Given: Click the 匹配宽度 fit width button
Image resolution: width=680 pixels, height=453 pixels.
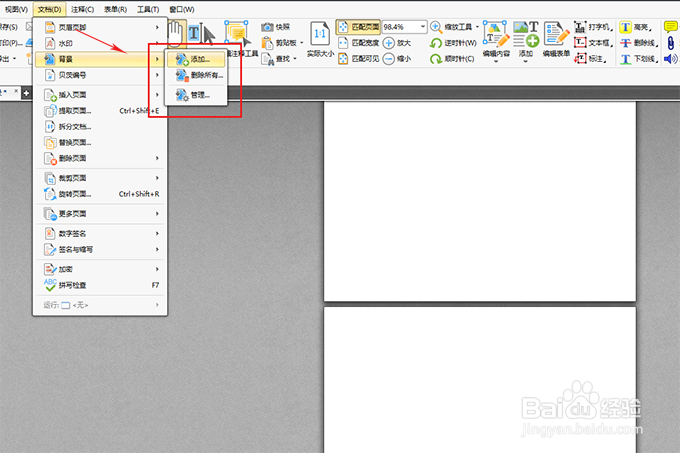Looking at the screenshot, I should pyautogui.click(x=358, y=43).
